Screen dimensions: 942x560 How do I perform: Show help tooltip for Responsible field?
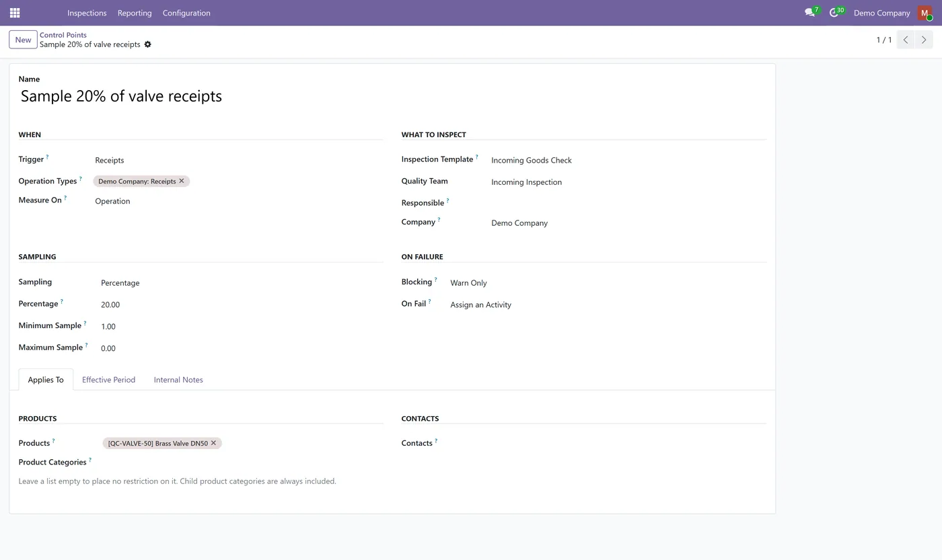(x=447, y=200)
